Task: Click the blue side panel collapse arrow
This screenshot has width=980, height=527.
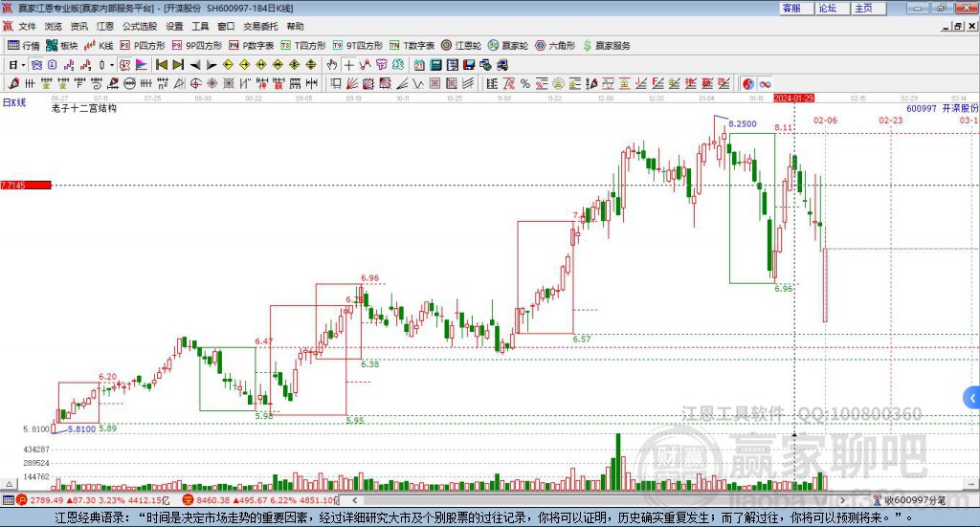Action: point(972,398)
